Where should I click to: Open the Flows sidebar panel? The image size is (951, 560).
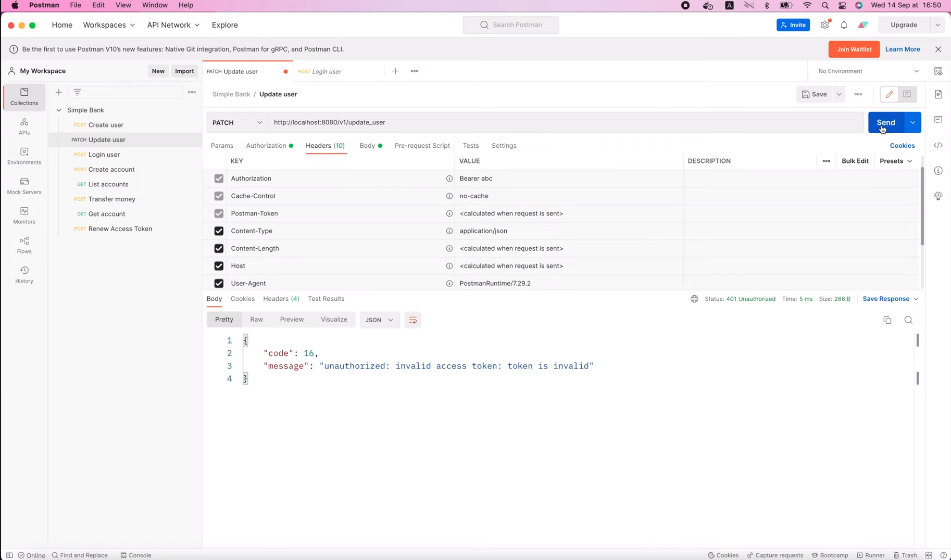click(x=24, y=245)
